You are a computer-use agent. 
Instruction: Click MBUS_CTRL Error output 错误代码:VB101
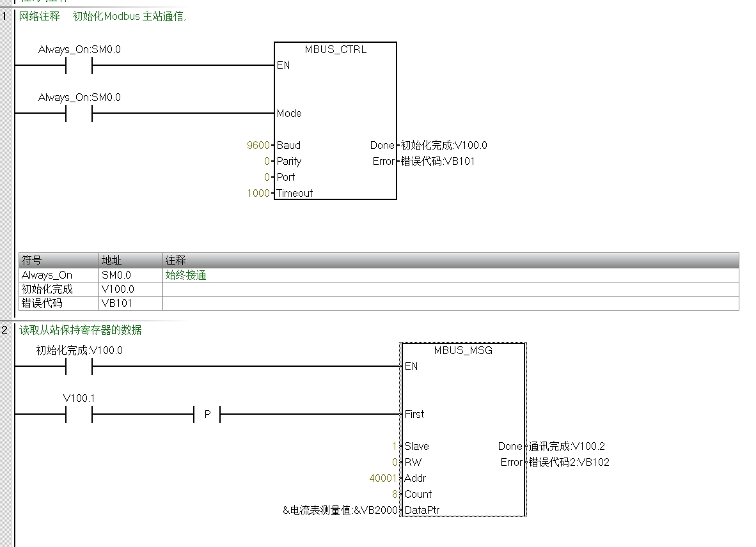coord(438,162)
